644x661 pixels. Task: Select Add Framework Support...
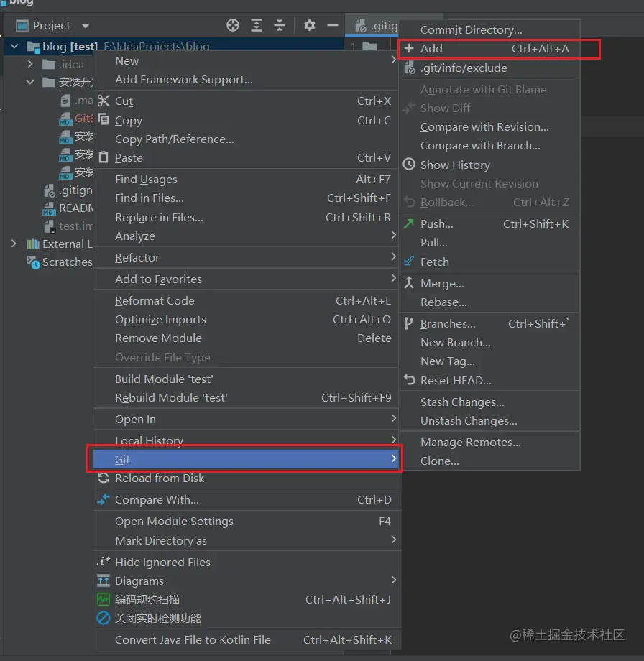(x=246, y=80)
